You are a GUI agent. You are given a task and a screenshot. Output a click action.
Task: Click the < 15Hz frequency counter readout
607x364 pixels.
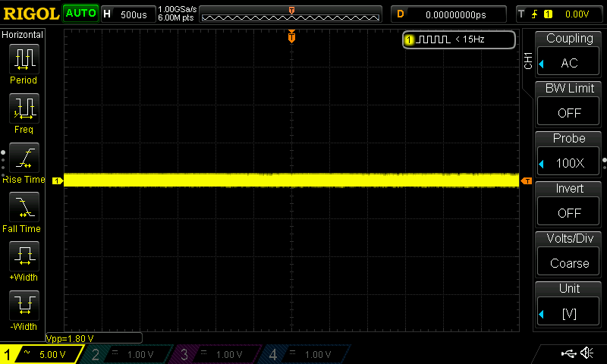click(x=470, y=39)
